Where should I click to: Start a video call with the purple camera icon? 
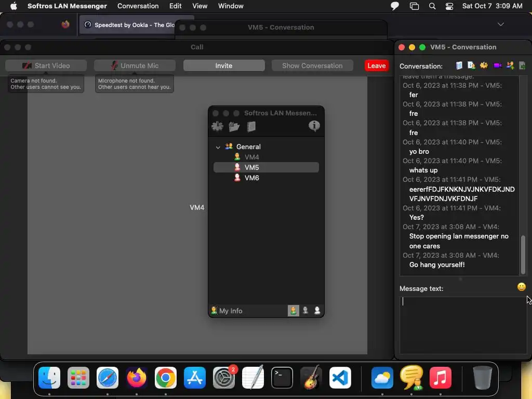[x=497, y=65]
